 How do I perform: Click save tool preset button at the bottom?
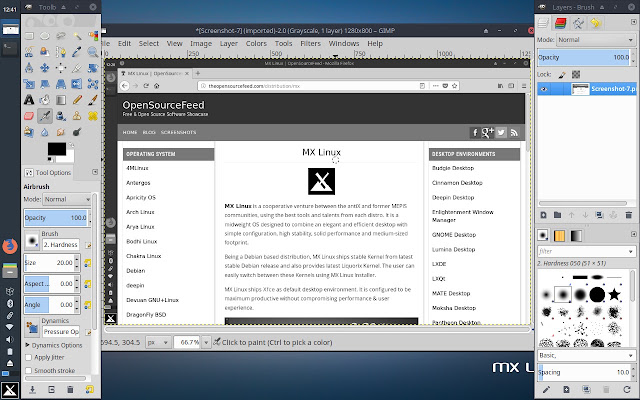click(32, 390)
